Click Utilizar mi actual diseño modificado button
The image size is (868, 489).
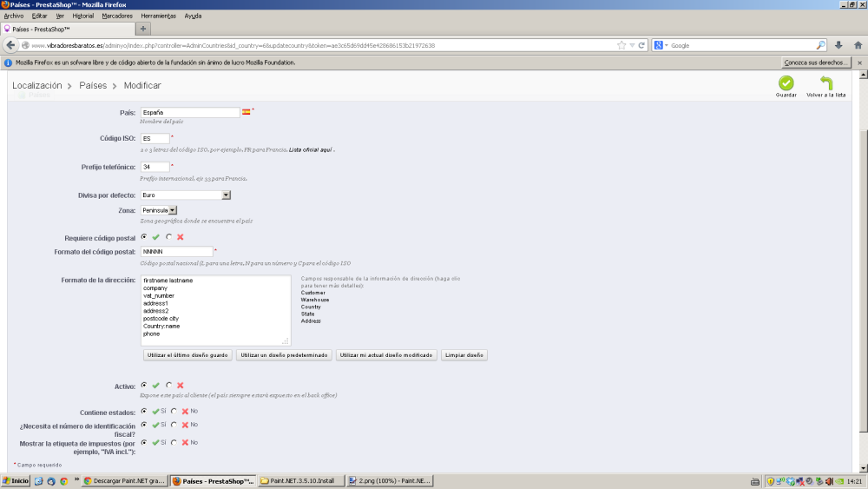pyautogui.click(x=386, y=355)
